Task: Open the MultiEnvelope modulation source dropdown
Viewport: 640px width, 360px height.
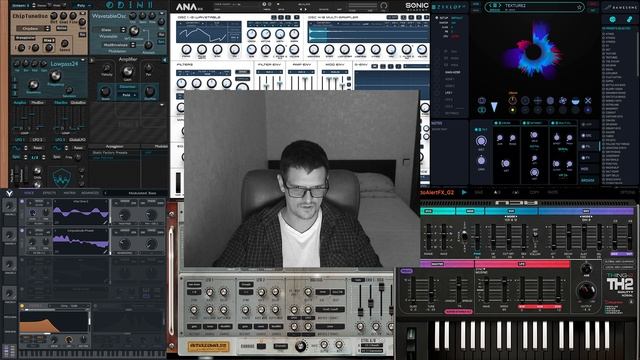Action: click(118, 45)
